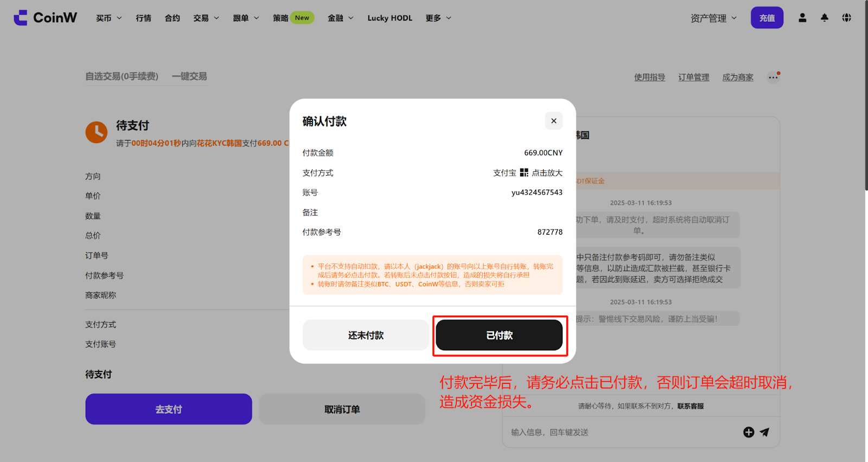
Task: Click the 还未付款 button
Action: [366, 335]
